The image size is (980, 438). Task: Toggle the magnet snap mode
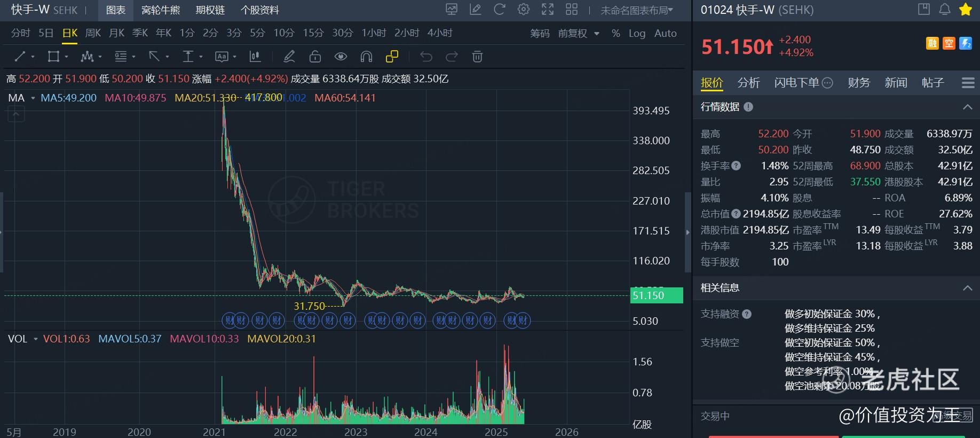pos(366,57)
